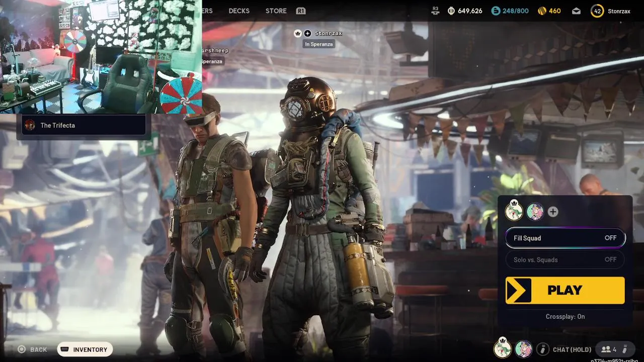The image size is (644, 362).
Task: Select the pink-haired avatar in the squad panel
Action: [535, 212]
